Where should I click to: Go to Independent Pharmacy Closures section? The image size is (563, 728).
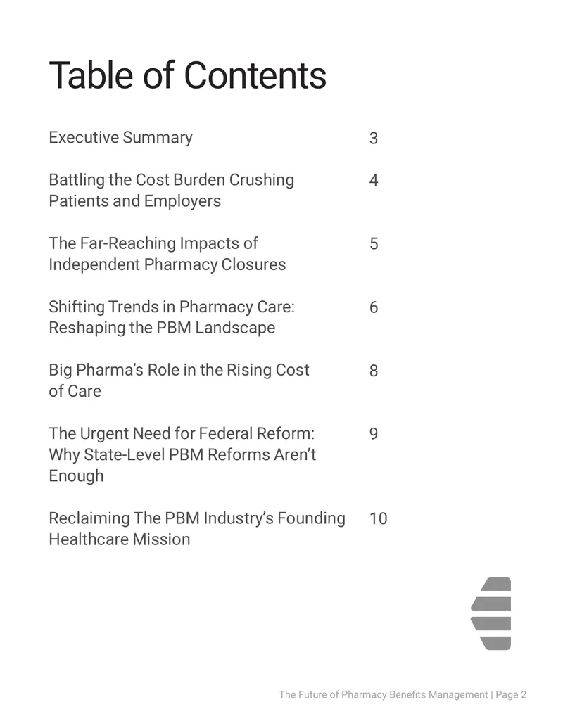167,254
